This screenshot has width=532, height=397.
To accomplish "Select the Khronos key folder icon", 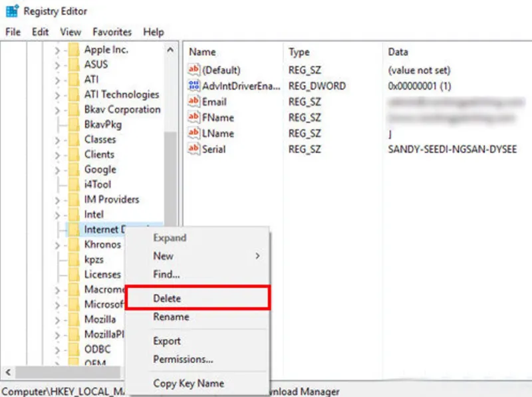I will [74, 244].
